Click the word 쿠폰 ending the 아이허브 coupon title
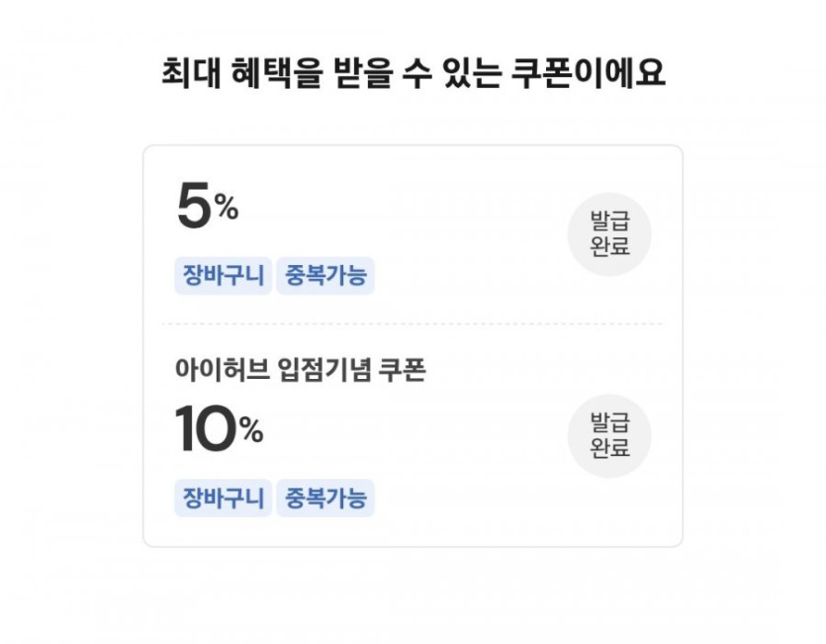This screenshot has width=826, height=644. tap(403, 371)
